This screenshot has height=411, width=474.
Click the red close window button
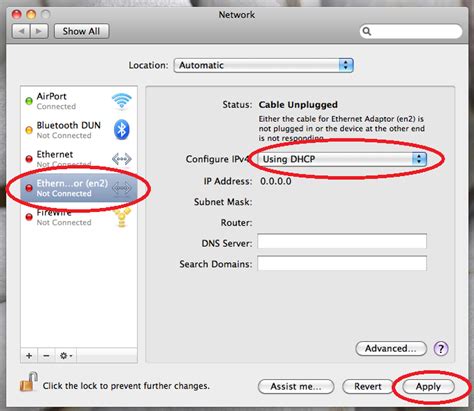17,14
